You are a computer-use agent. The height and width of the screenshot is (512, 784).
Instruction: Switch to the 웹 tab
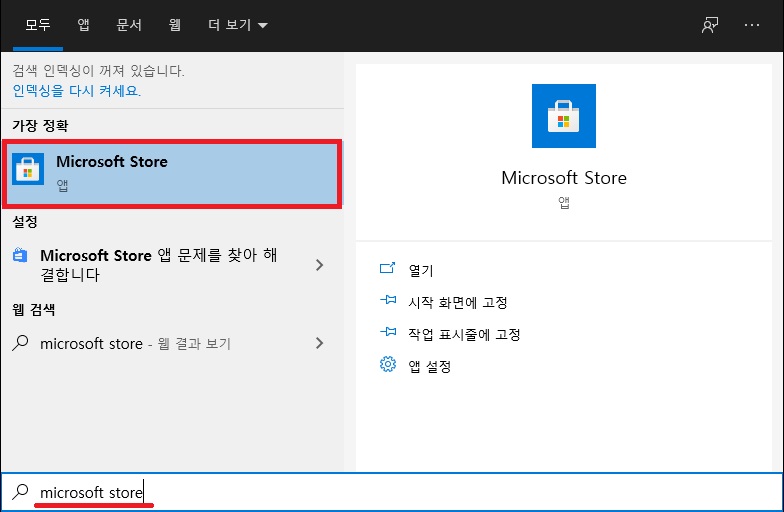pos(174,24)
